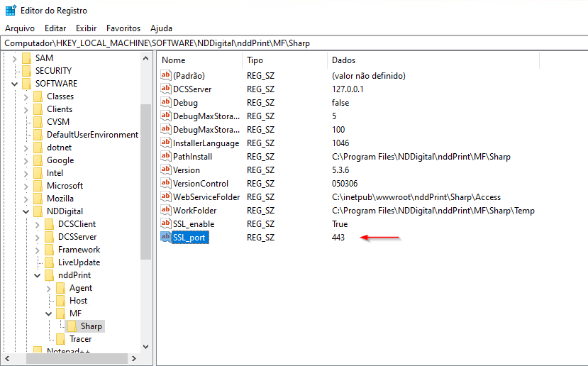
Task: Collapse the nddPrint tree node
Action: pyautogui.click(x=38, y=275)
